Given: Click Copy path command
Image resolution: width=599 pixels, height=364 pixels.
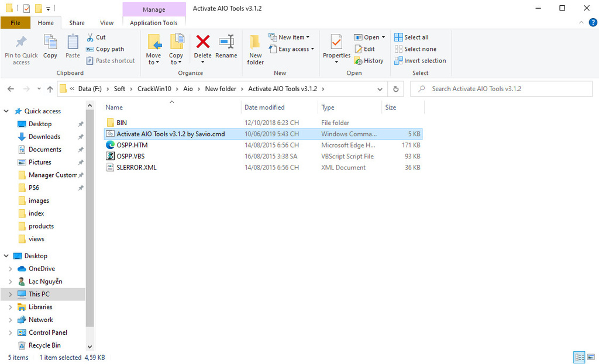Looking at the screenshot, I should pyautogui.click(x=105, y=49).
